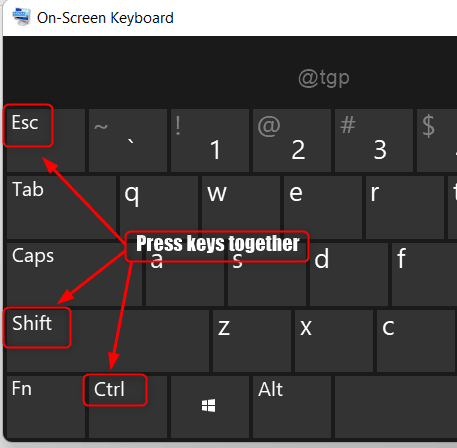Viewport: 457px width, 448px height.
Task: Tap the letter d key
Action: pos(349,274)
